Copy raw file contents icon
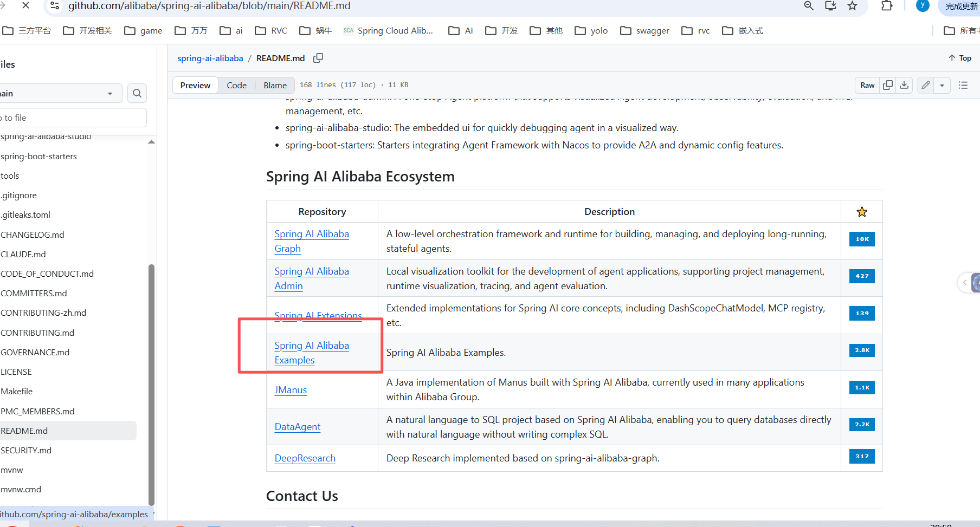This screenshot has width=980, height=527. (888, 85)
